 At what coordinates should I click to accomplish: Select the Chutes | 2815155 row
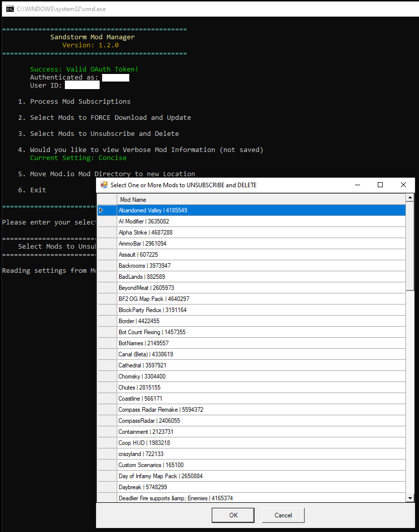pyautogui.click(x=261, y=388)
